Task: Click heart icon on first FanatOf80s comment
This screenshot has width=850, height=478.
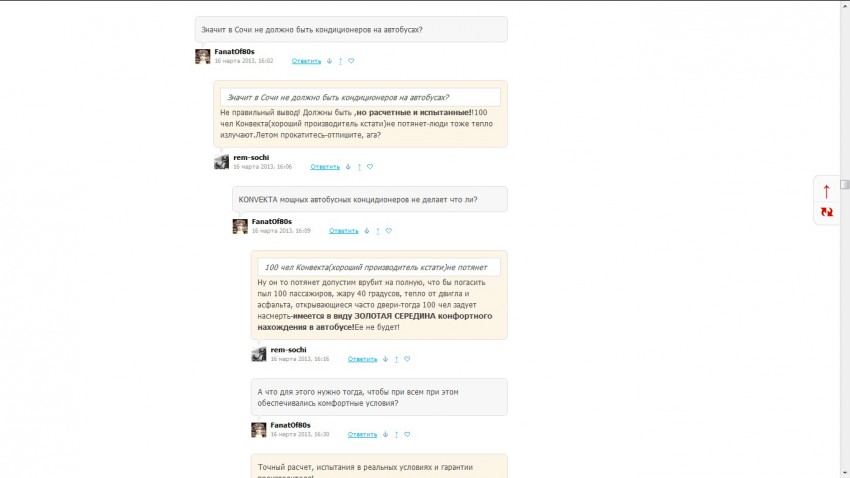Action: (x=351, y=61)
